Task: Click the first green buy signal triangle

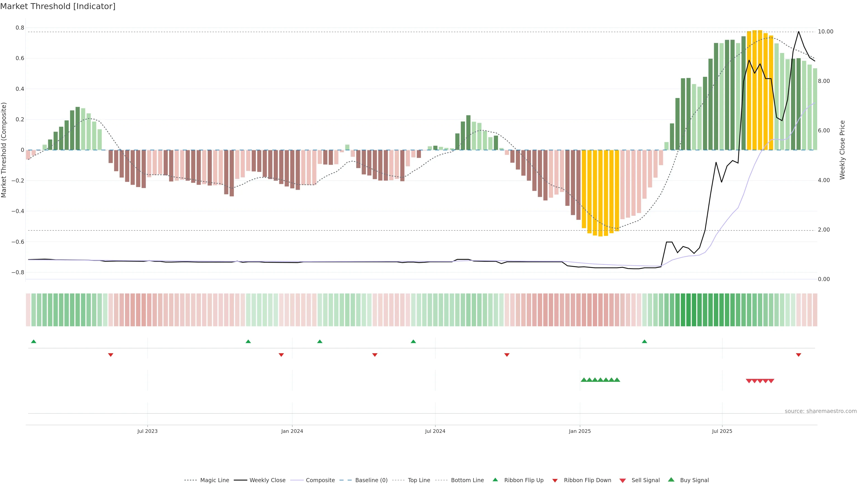Action: tap(584, 380)
